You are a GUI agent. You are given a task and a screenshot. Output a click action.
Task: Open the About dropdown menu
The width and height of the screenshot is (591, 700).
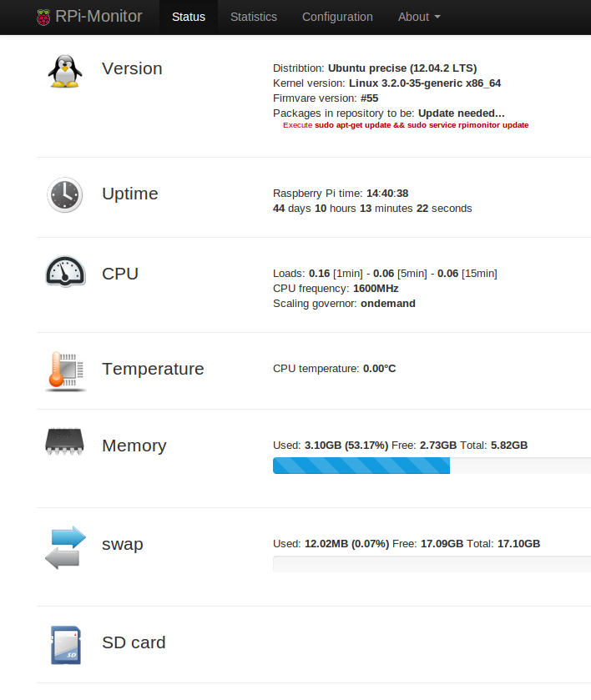tap(418, 17)
